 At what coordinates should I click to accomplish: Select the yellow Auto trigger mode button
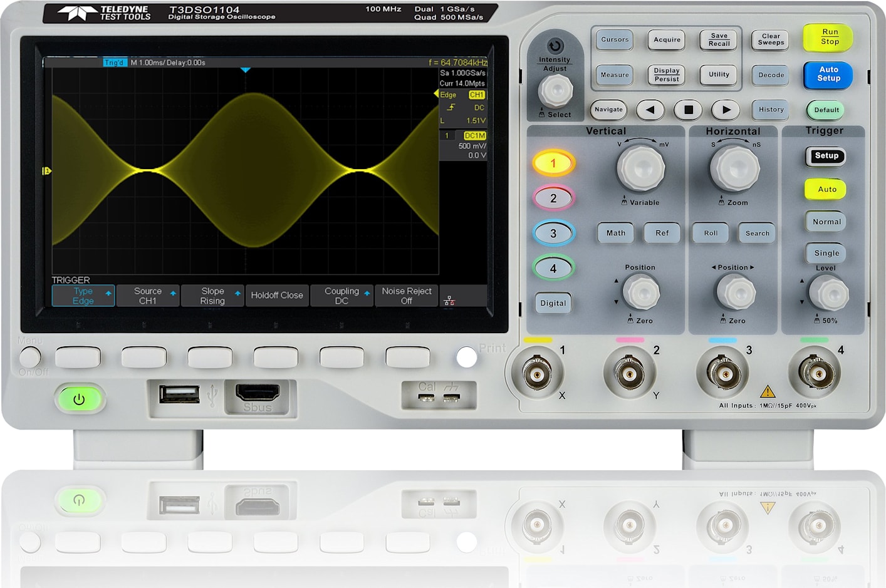point(826,189)
